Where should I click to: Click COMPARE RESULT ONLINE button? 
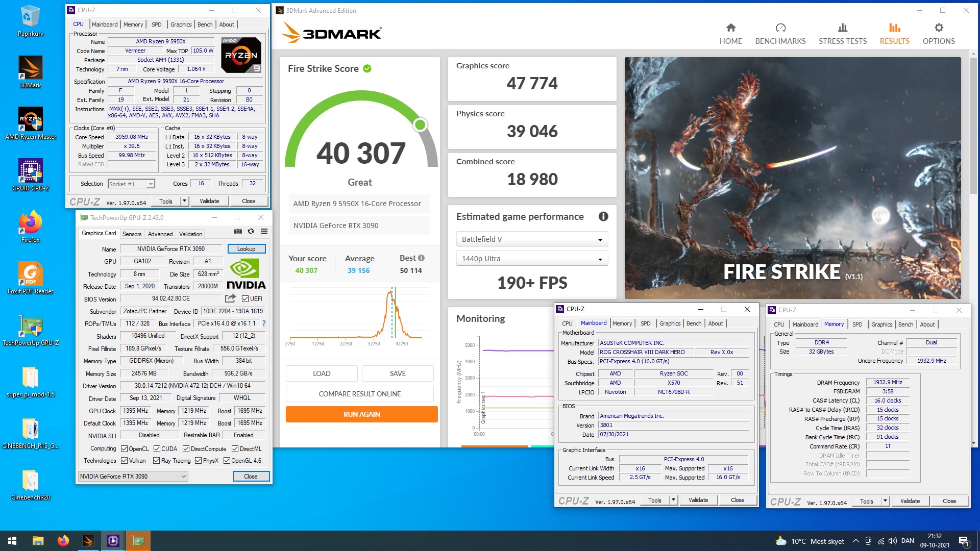(359, 394)
